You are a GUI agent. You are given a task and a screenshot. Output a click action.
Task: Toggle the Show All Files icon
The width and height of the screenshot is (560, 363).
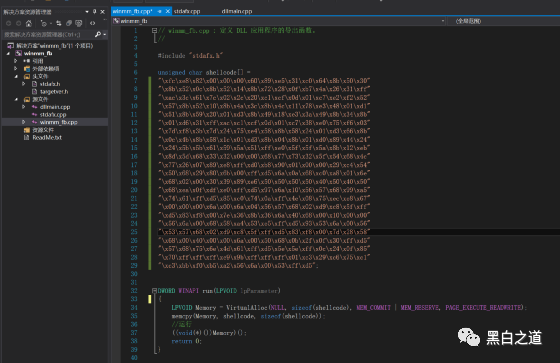click(x=79, y=23)
